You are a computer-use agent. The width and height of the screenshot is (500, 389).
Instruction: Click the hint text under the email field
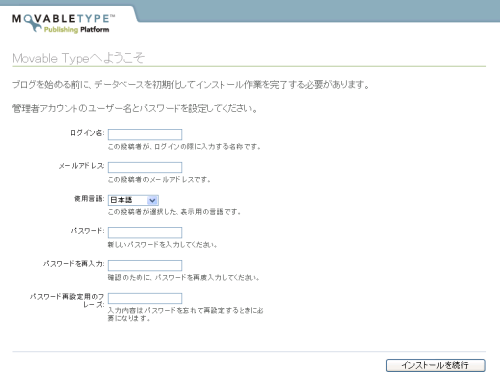159,180
